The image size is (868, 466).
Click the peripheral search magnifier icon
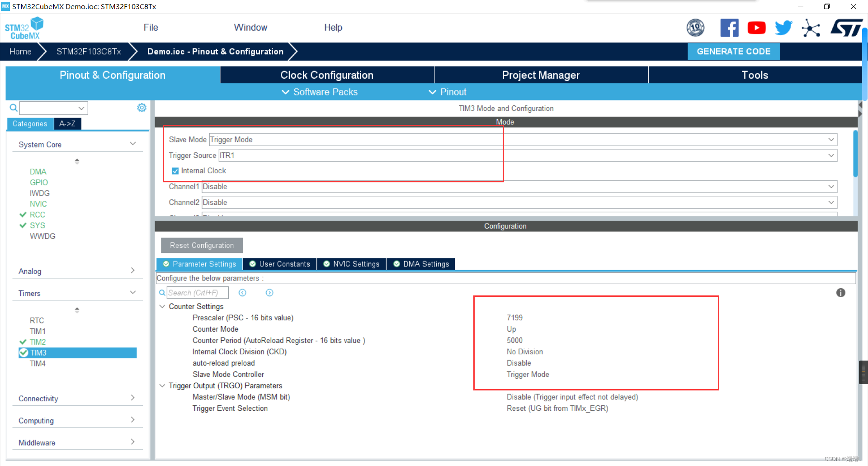(x=14, y=108)
